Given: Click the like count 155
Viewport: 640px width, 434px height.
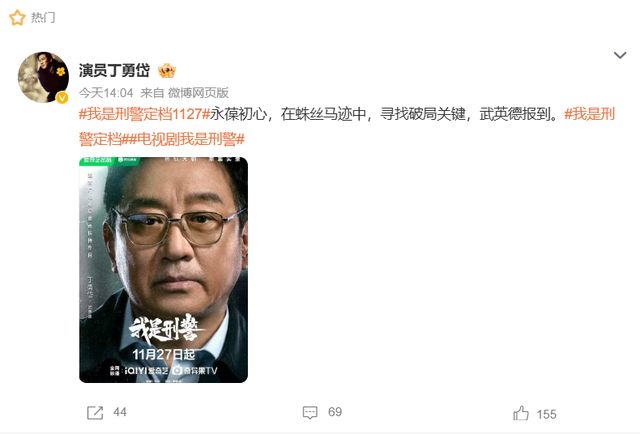Looking at the screenshot, I should 547,414.
